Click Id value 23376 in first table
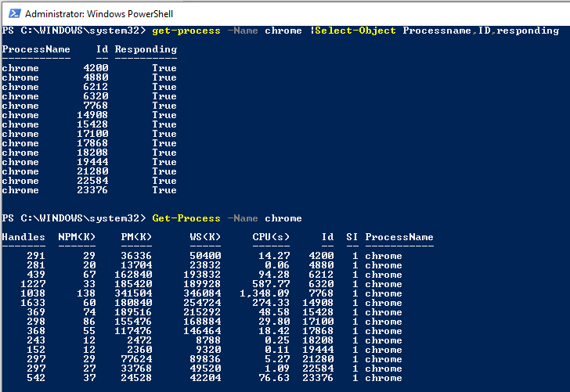 click(x=92, y=190)
